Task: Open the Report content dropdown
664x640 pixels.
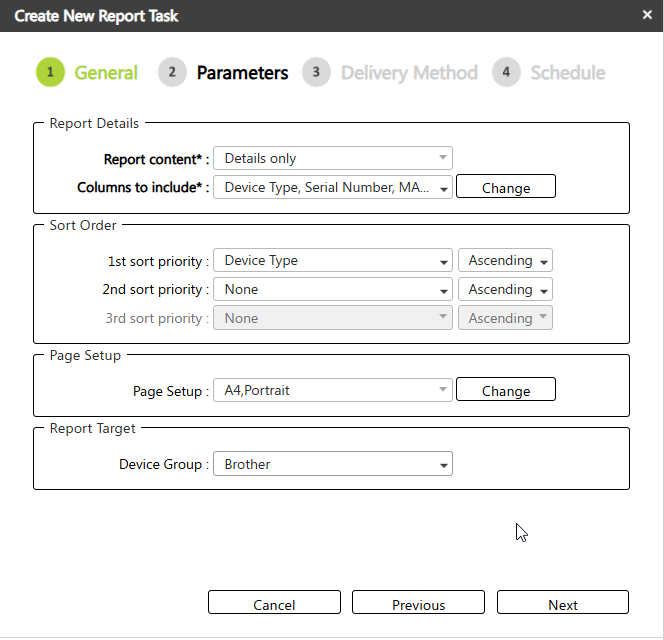Action: (332, 158)
